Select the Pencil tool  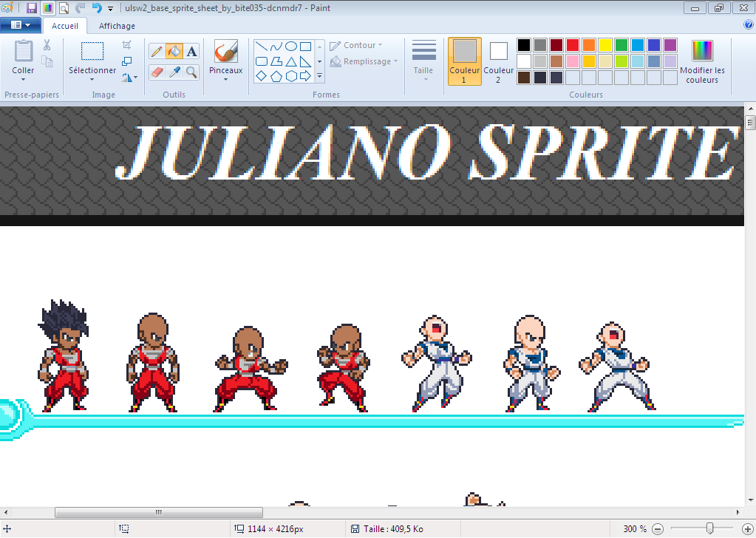coord(155,52)
